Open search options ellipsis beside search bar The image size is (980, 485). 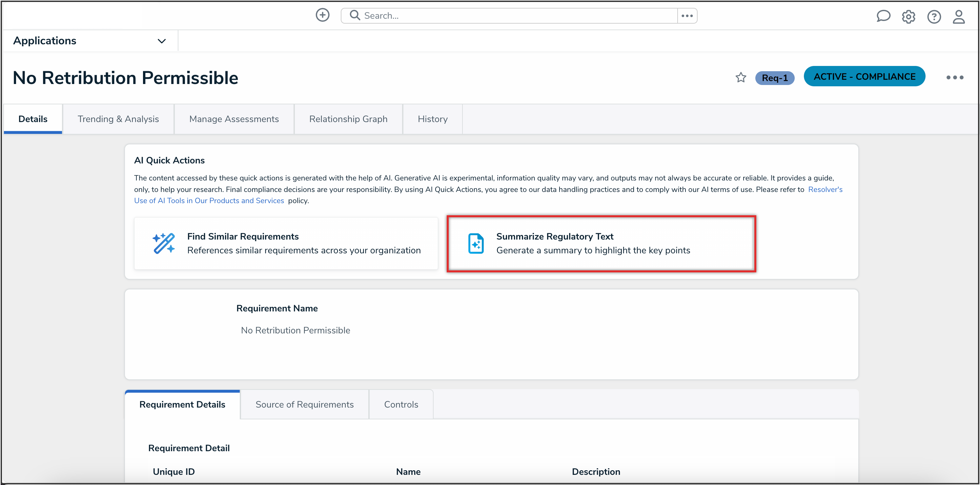687,16
